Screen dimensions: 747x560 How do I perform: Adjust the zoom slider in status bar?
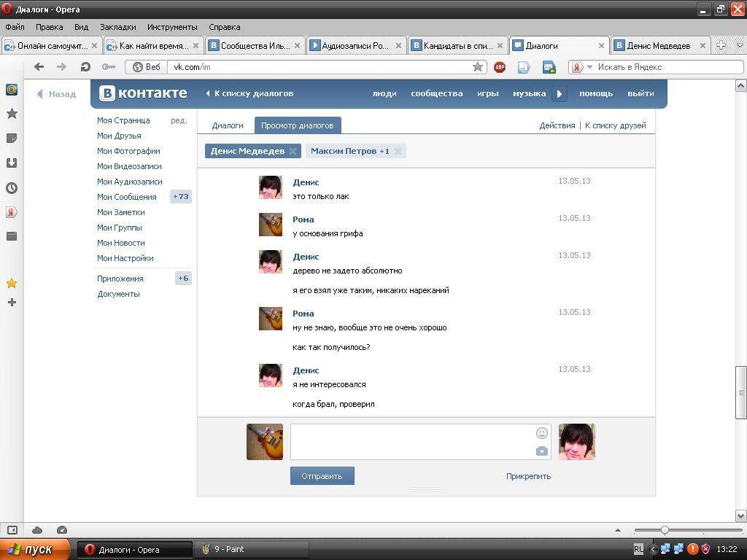pyautogui.click(x=665, y=530)
